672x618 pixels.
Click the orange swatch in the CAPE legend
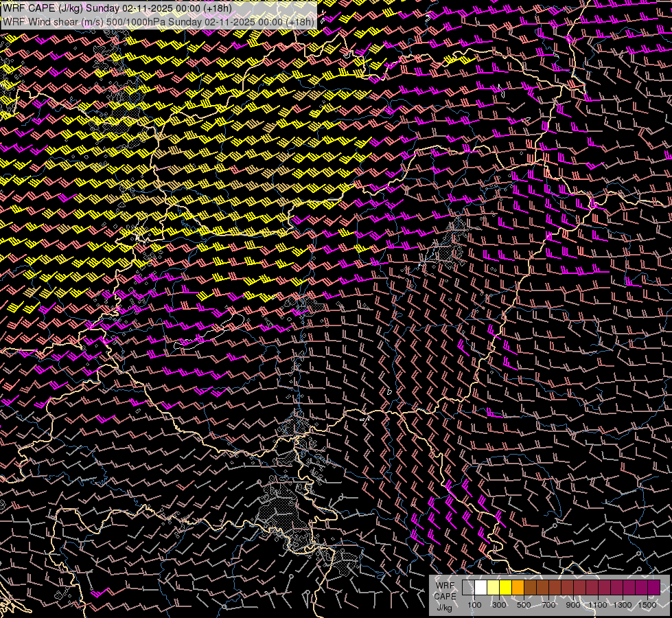518,587
